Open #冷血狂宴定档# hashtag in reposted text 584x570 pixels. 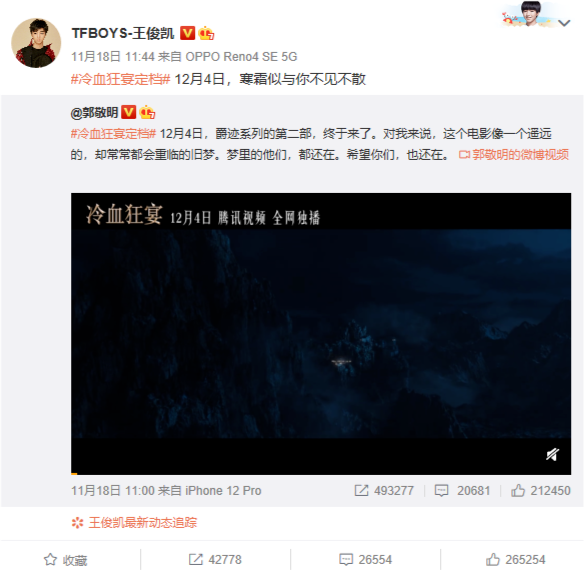pos(113,133)
